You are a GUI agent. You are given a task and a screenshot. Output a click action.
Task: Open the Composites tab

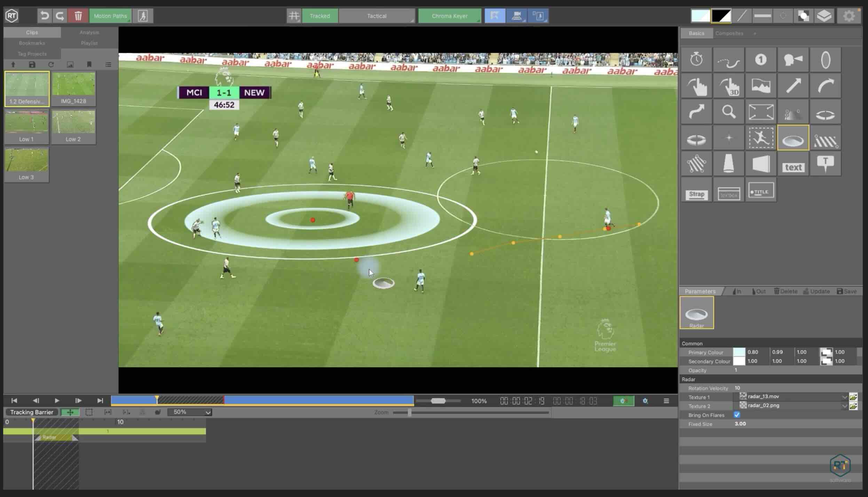click(x=729, y=33)
